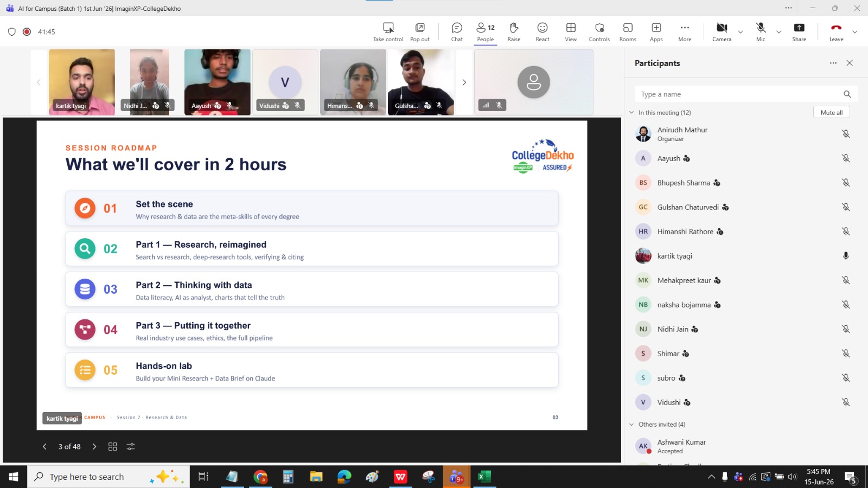Open File Explorer from the taskbar
The width and height of the screenshot is (868, 488).
tap(316, 477)
